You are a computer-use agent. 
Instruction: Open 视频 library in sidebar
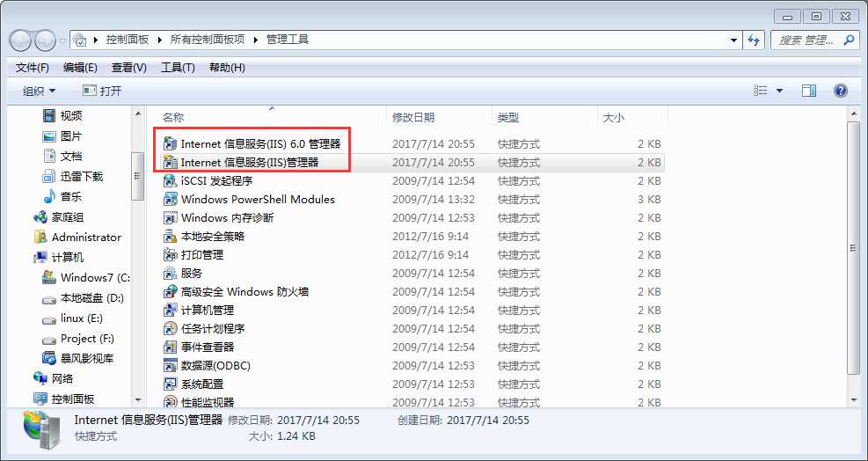point(62,116)
